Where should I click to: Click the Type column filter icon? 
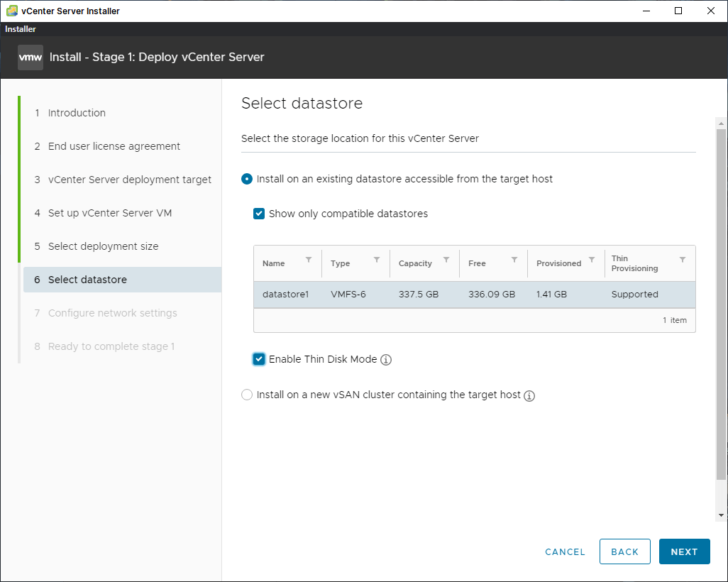click(377, 260)
